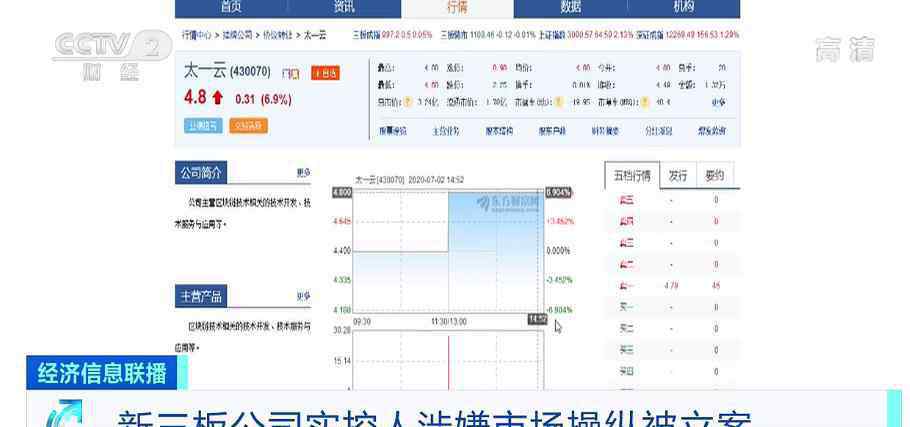Open the 财务摘要 link
Image resolution: width=910 pixels, height=427 pixels.
point(605,131)
